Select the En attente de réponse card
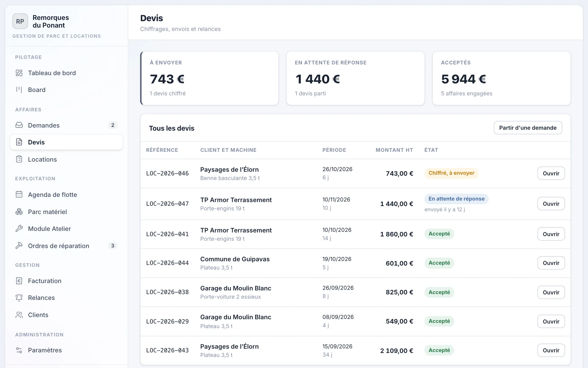Screen dimensions: 588x368 point(355,78)
